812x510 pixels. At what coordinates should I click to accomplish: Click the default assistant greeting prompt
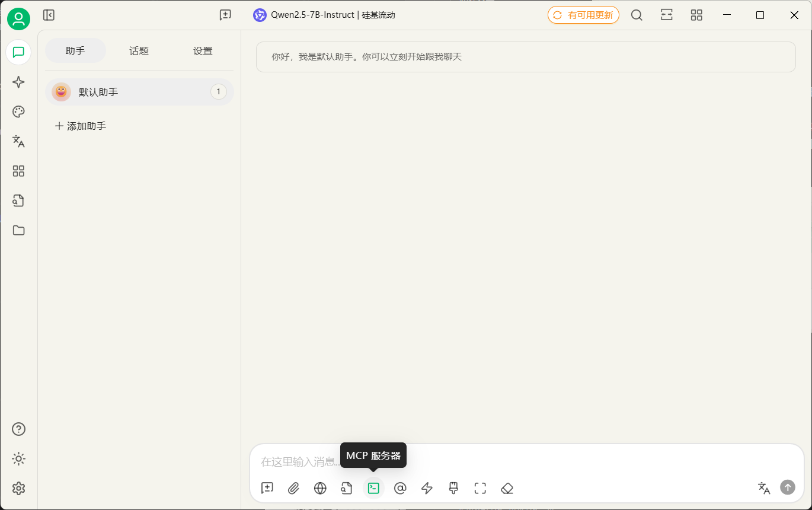(x=526, y=57)
